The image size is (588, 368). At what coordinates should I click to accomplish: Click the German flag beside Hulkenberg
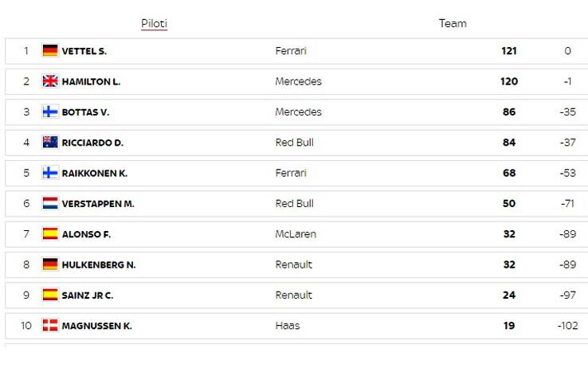pyautogui.click(x=50, y=264)
